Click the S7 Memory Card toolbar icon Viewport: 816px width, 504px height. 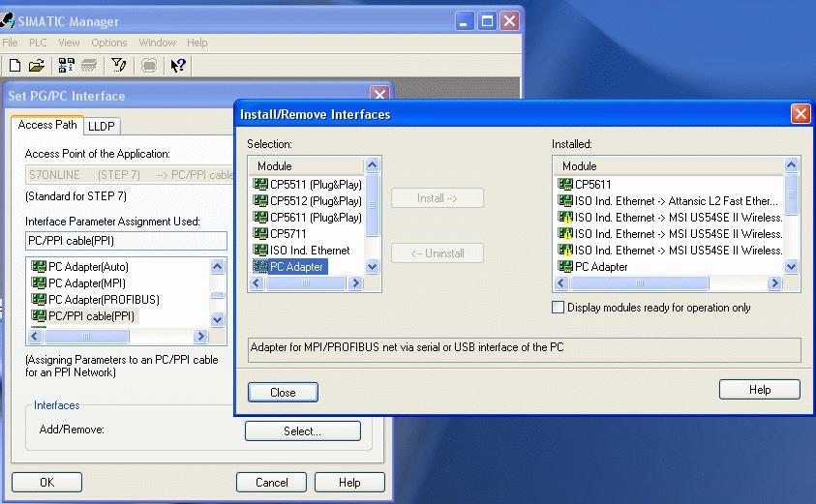coord(89,65)
